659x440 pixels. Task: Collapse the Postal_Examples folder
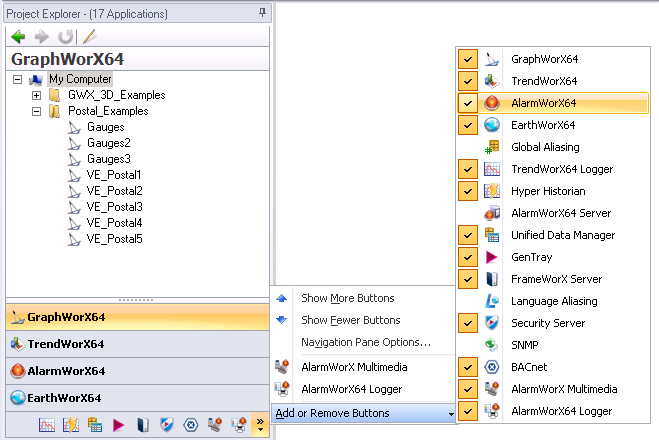coord(37,111)
